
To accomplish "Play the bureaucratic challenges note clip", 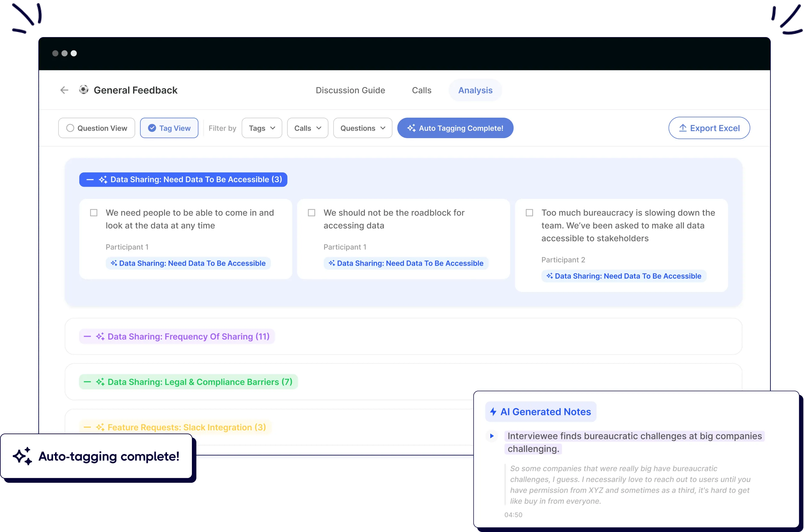I will coord(492,436).
